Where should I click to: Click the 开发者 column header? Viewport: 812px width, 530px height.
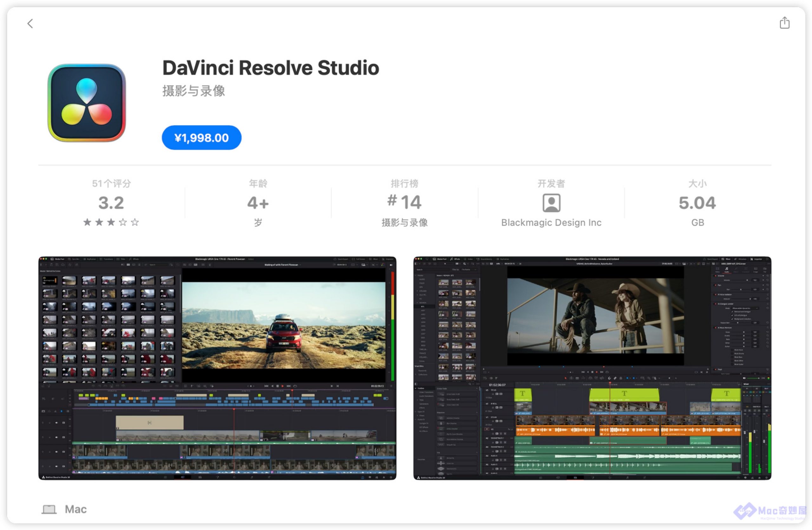tap(551, 184)
